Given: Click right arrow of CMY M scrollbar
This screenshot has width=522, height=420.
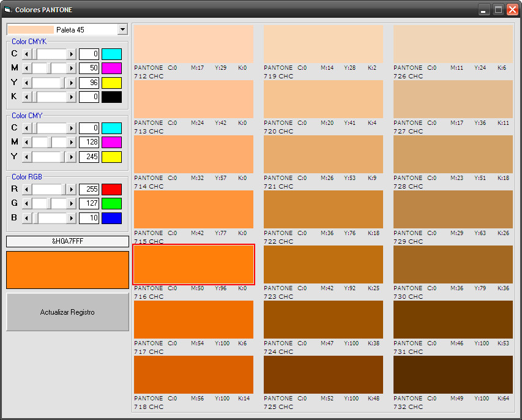Looking at the screenshot, I should (x=71, y=142).
